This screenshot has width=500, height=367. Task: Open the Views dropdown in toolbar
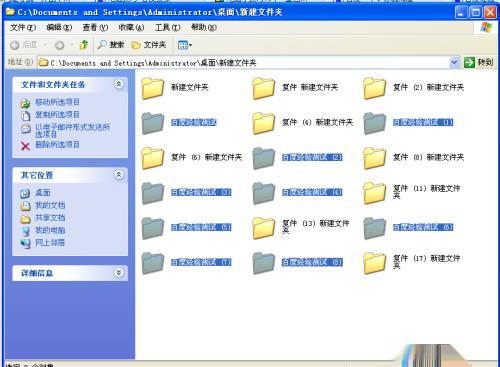[x=185, y=45]
